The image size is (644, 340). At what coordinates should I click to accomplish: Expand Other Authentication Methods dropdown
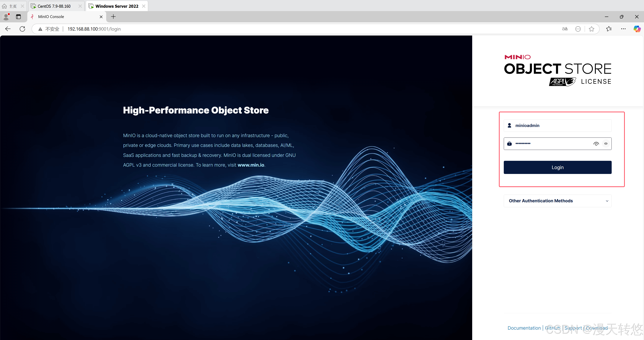coord(557,201)
